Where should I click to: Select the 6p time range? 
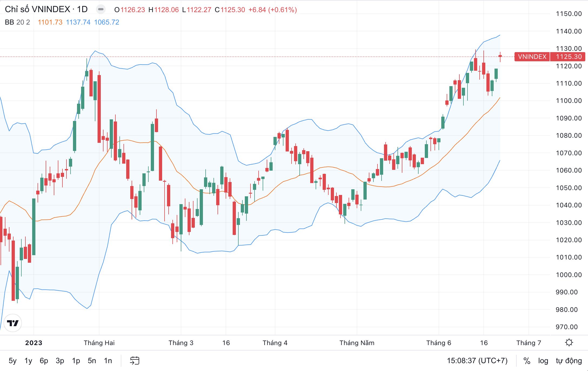point(44,361)
